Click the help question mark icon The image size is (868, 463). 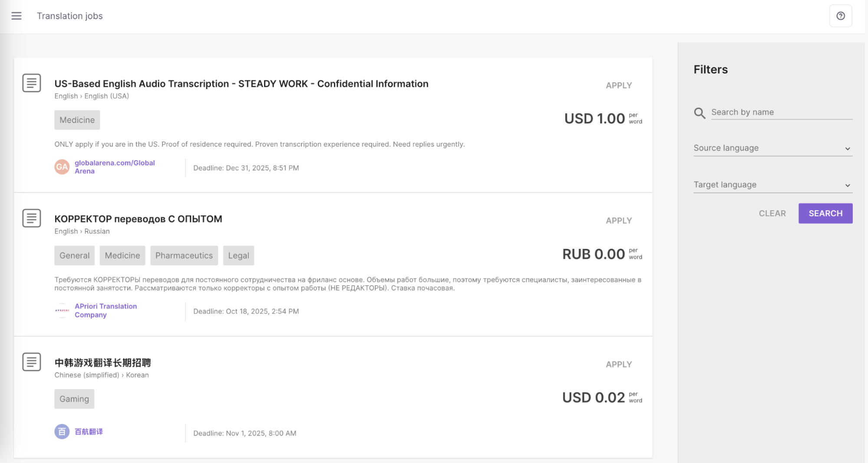841,16
